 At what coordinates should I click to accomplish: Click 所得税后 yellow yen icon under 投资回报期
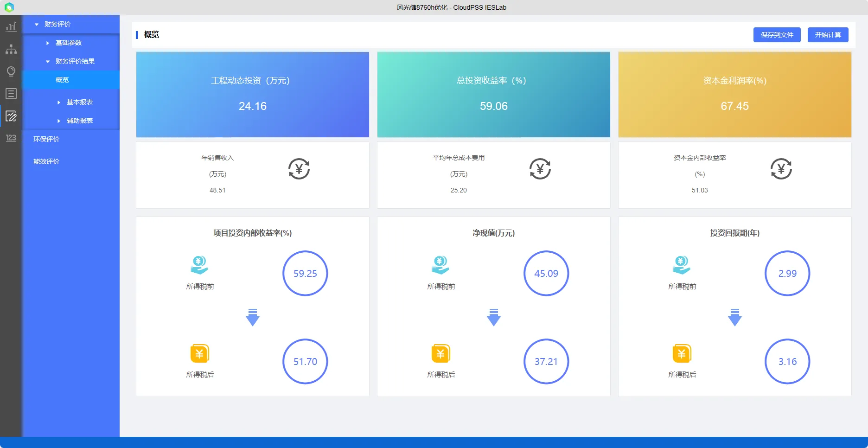click(x=682, y=353)
